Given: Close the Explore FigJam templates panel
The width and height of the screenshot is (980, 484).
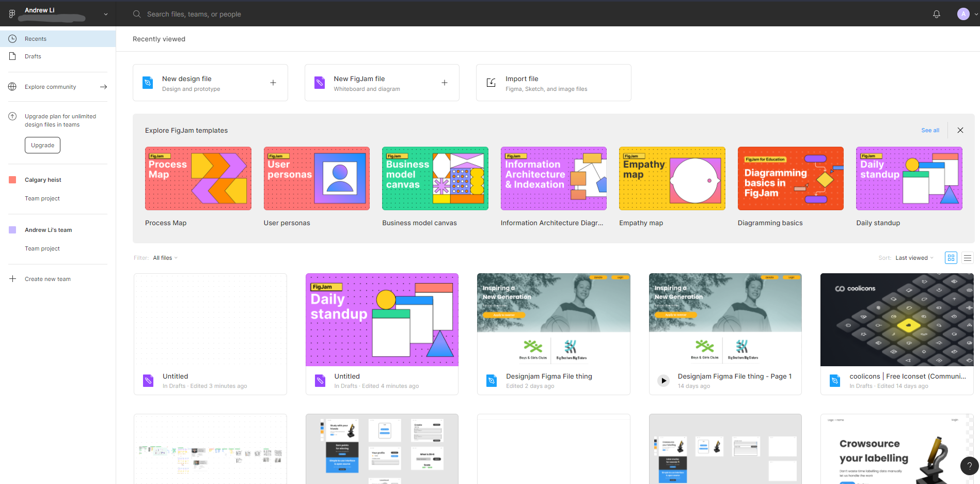Looking at the screenshot, I should [x=960, y=130].
